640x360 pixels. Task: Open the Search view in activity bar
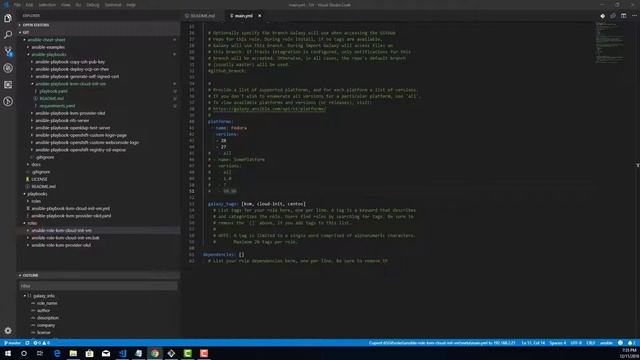[x=8, y=35]
